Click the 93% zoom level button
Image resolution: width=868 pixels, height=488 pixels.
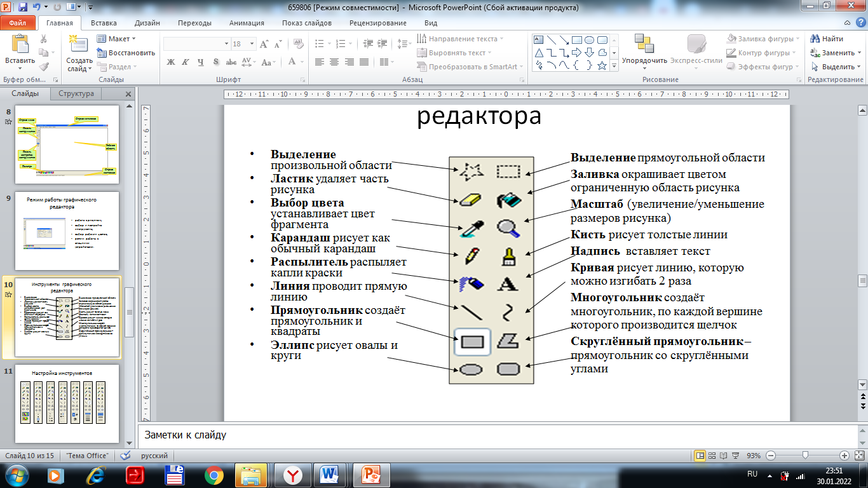pos(754,456)
